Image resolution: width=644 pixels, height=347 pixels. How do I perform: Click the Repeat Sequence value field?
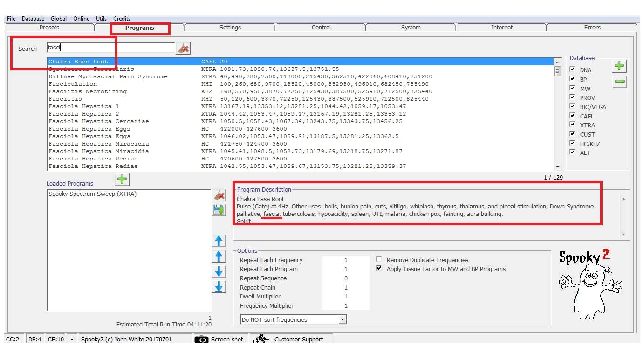(346, 278)
